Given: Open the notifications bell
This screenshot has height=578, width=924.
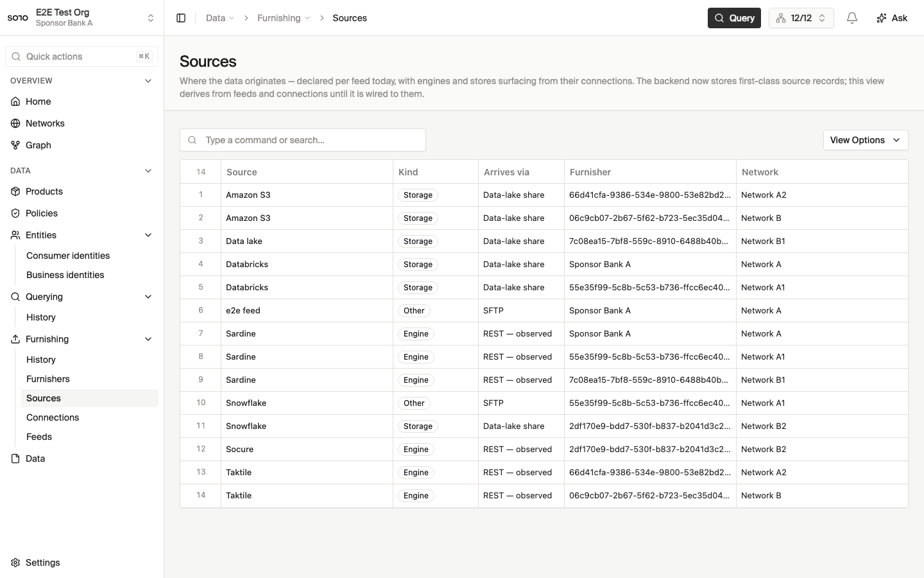Looking at the screenshot, I should 852,18.
